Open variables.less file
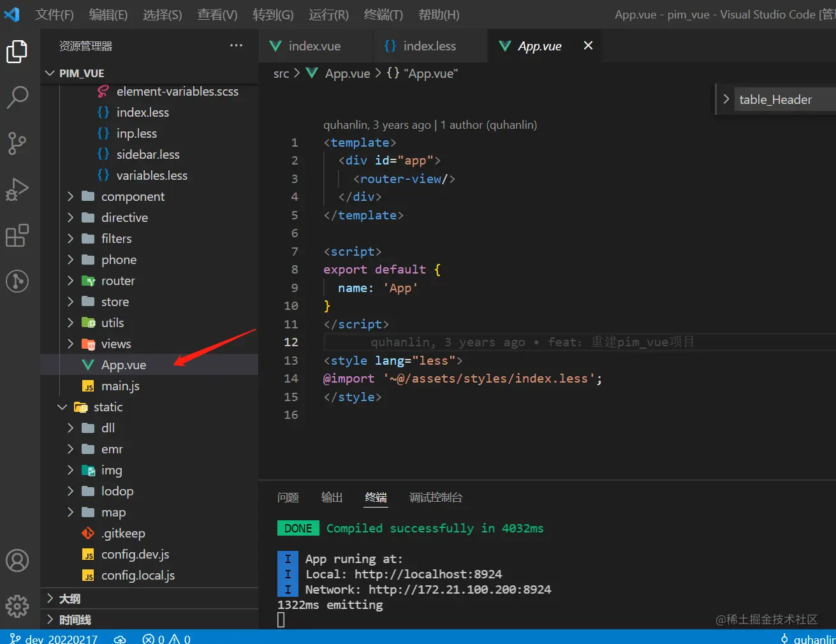Viewport: 836px width, 644px height. [152, 175]
